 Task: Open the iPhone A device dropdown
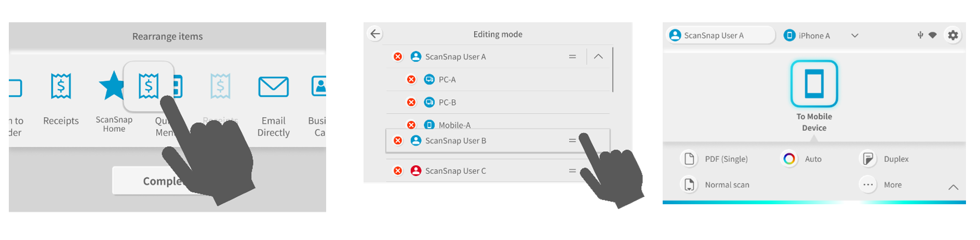coord(854,36)
